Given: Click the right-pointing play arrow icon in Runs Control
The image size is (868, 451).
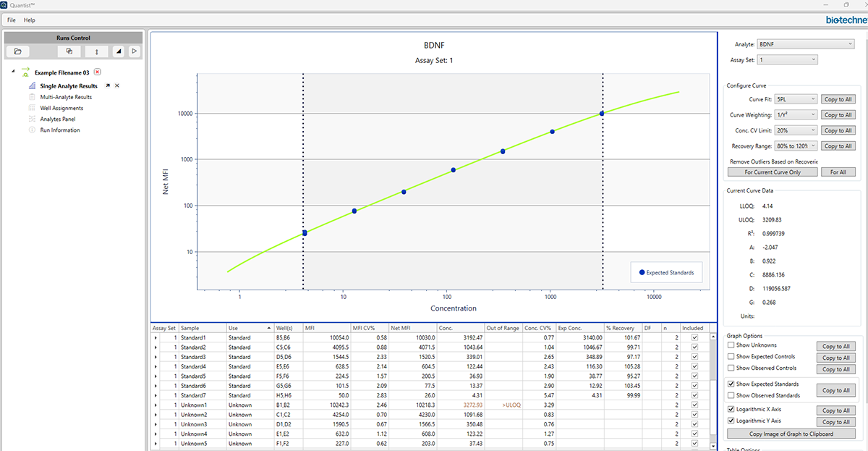Looking at the screenshot, I should coord(134,51).
